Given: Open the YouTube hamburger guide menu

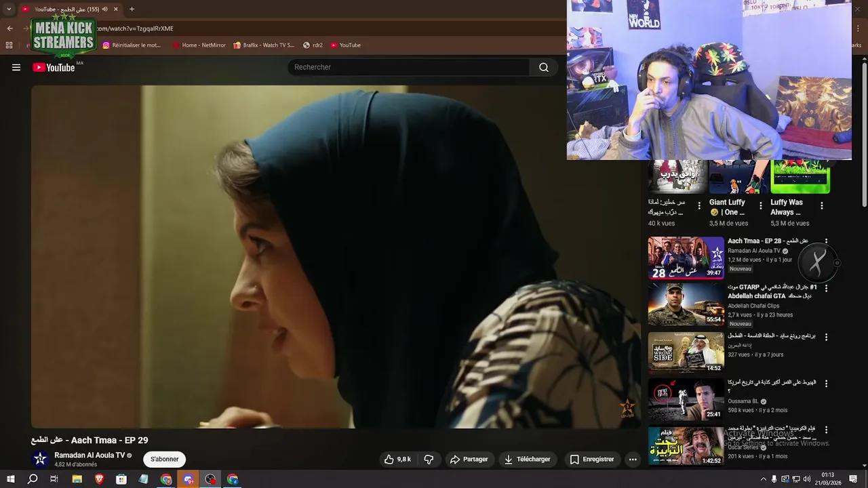Looking at the screenshot, I should pos(16,67).
